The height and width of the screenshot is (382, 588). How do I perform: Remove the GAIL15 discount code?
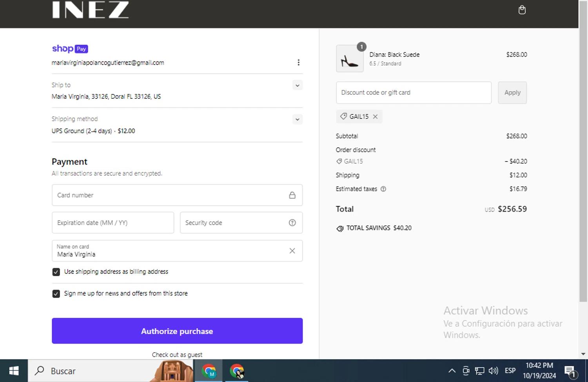click(x=375, y=116)
